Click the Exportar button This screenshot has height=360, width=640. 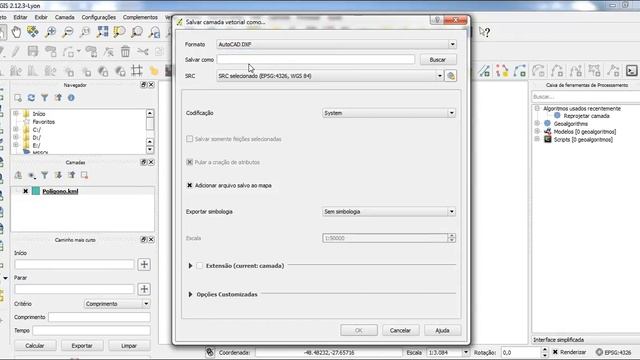tap(82, 346)
